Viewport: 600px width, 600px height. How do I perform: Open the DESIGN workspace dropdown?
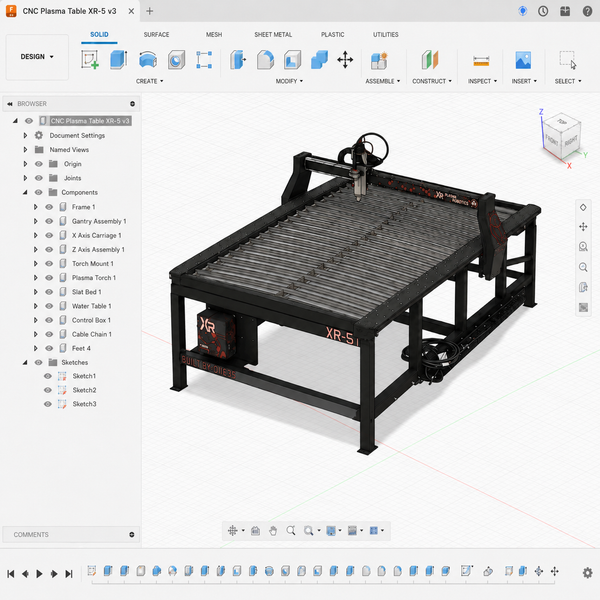37,57
